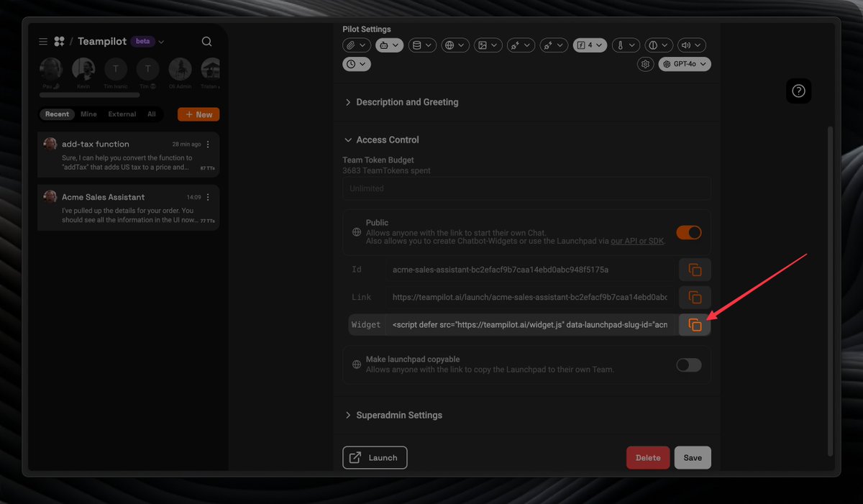
Task: Copy the launchpad Link URL
Action: (695, 297)
